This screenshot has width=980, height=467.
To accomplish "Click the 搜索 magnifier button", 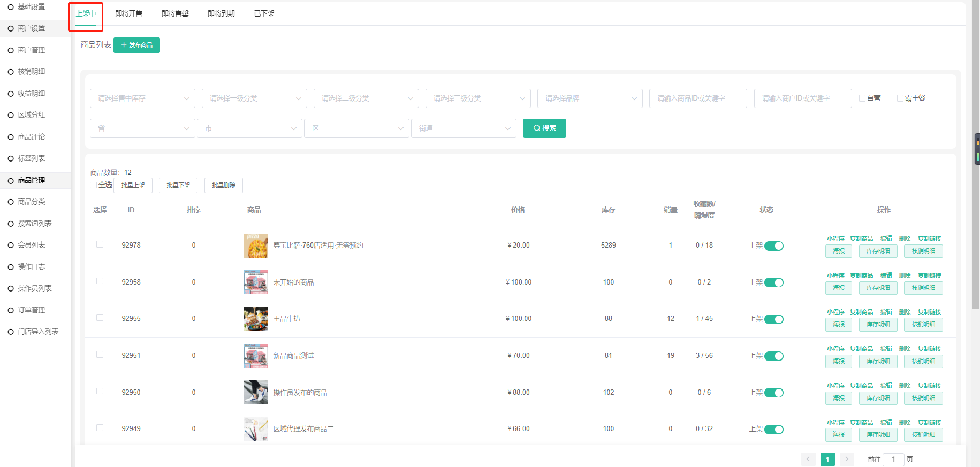I will tap(544, 128).
